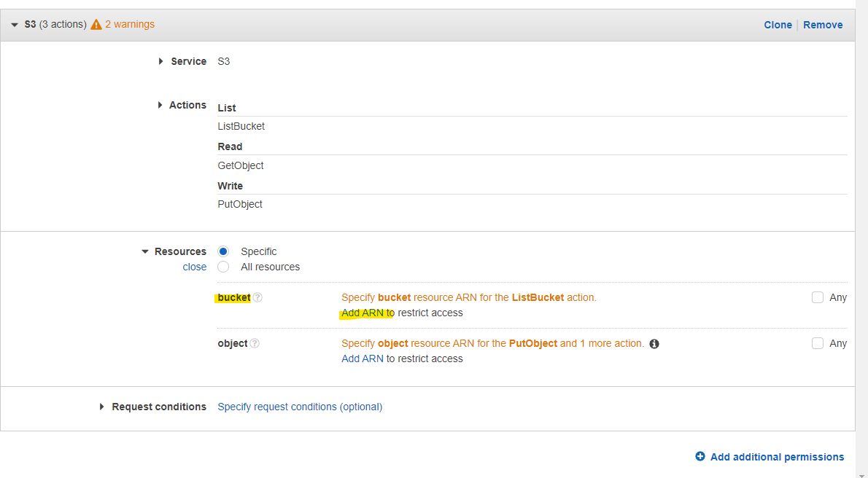
Task: Expand the Request conditions section
Action: (101, 407)
